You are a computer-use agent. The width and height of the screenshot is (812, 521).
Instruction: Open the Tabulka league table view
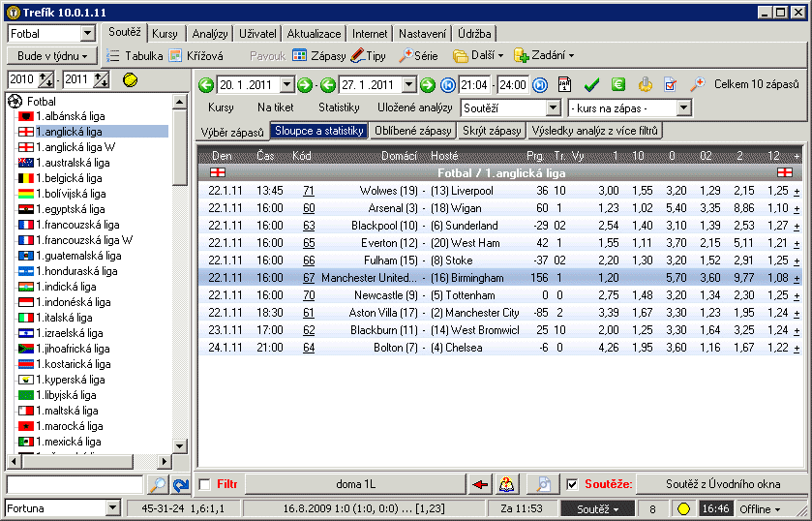135,55
